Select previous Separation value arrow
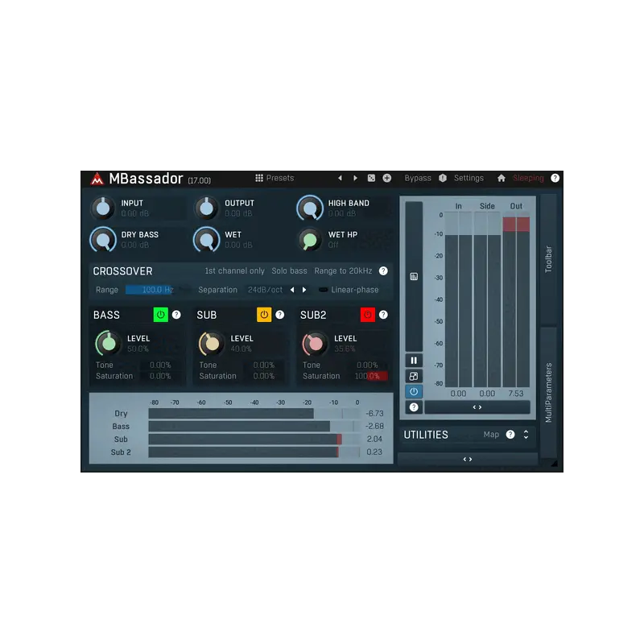644x644 pixels. (292, 290)
